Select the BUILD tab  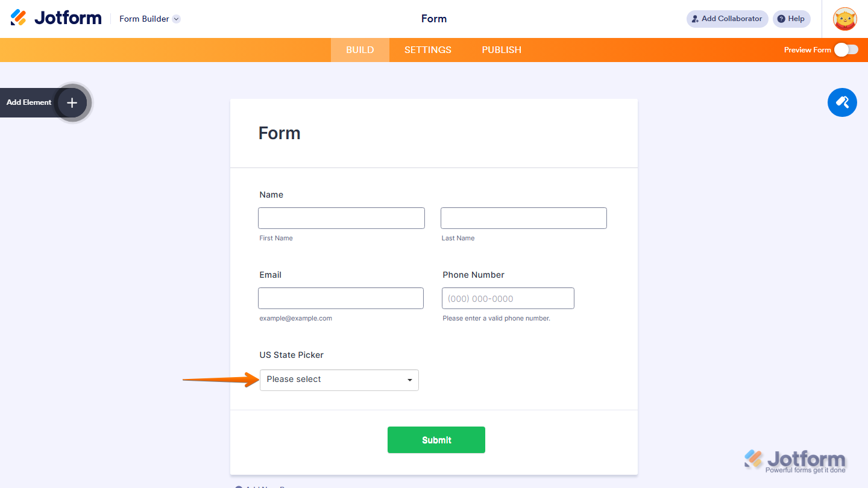360,50
